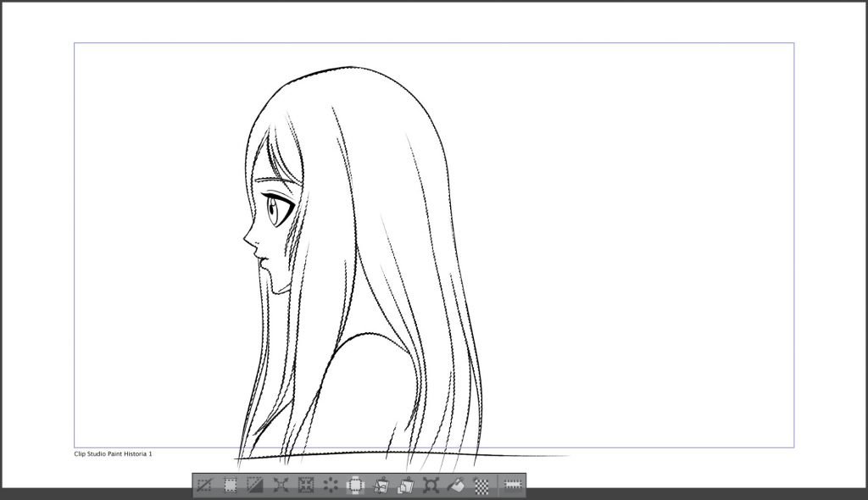Open selection launcher settings icon
The width and height of the screenshot is (868, 500).
[513, 485]
